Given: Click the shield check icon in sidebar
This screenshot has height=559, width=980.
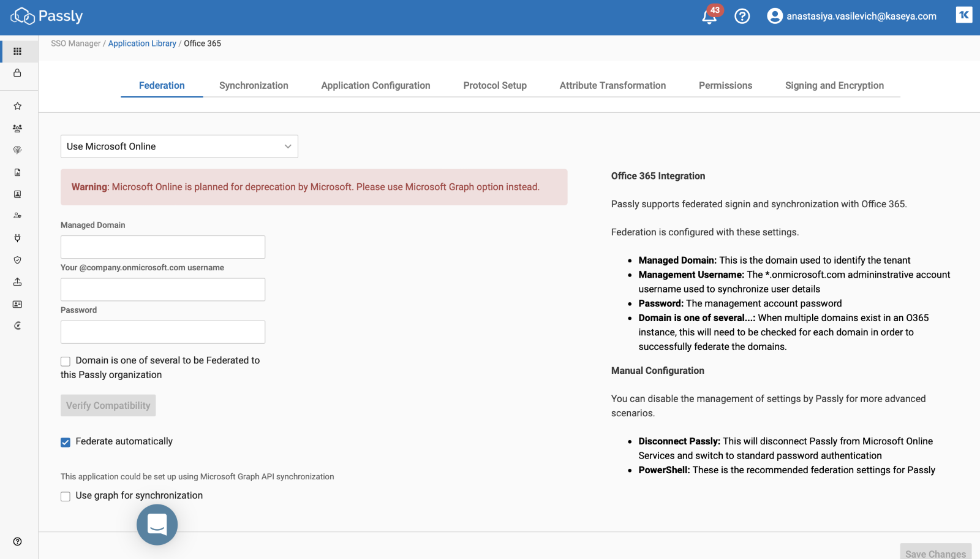Looking at the screenshot, I should point(18,260).
